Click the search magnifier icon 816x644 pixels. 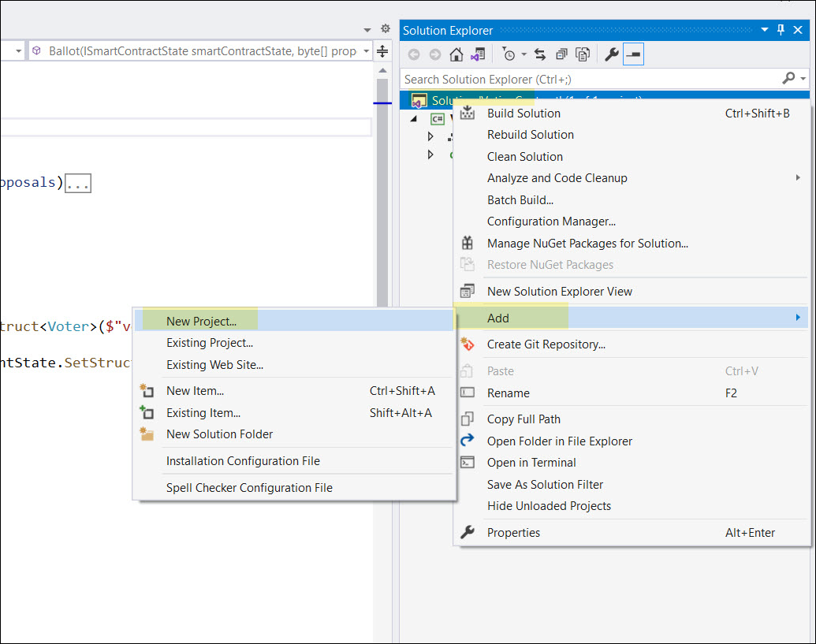click(x=788, y=79)
